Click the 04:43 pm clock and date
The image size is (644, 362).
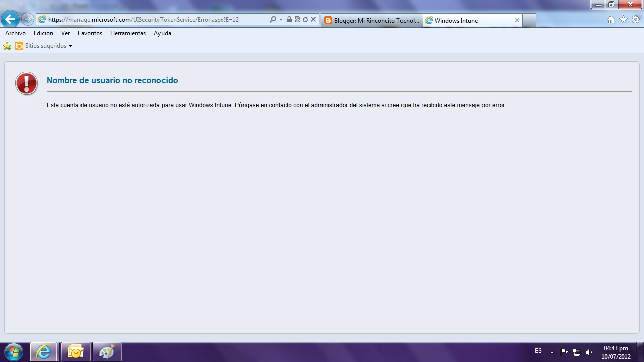coord(616,352)
